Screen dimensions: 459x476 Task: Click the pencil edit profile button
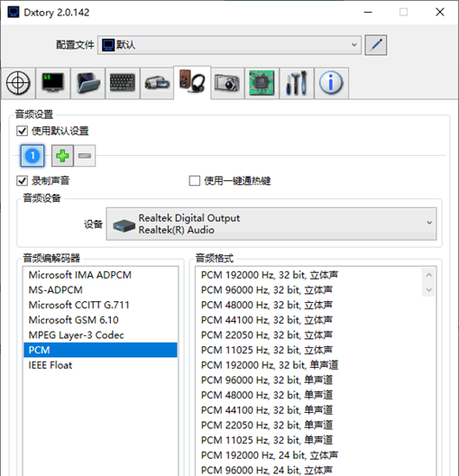coord(376,45)
